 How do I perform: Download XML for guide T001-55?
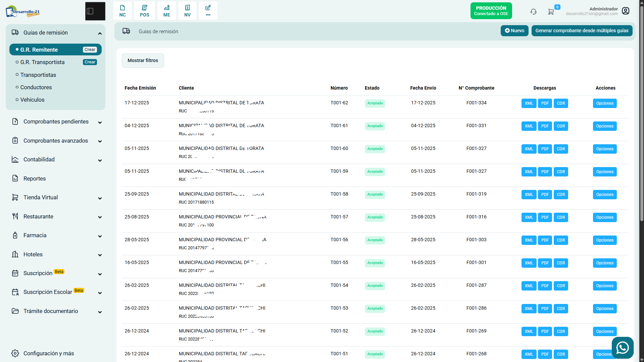(529, 263)
